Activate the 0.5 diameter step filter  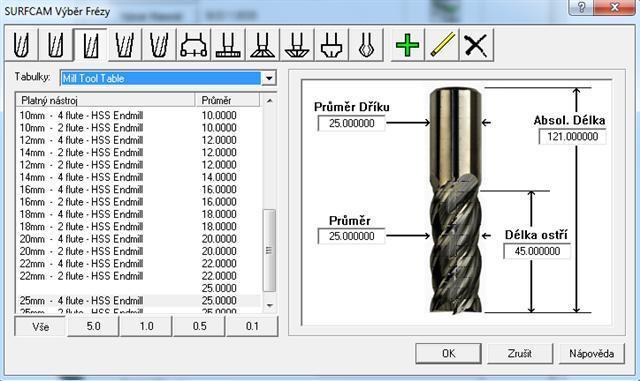[x=199, y=326]
